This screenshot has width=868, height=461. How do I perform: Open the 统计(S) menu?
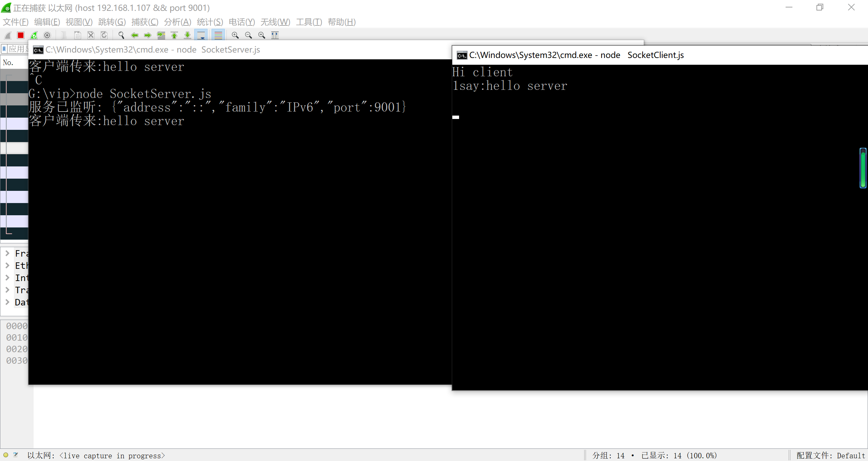pyautogui.click(x=210, y=22)
